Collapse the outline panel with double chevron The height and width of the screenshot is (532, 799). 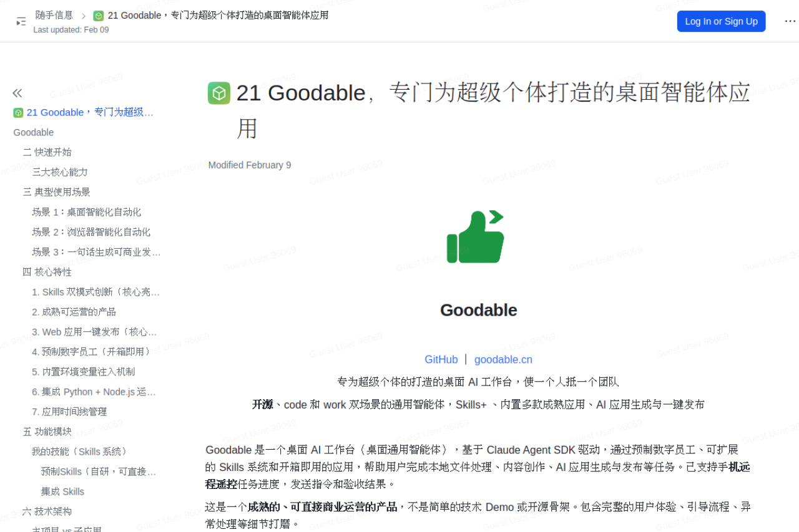[17, 93]
